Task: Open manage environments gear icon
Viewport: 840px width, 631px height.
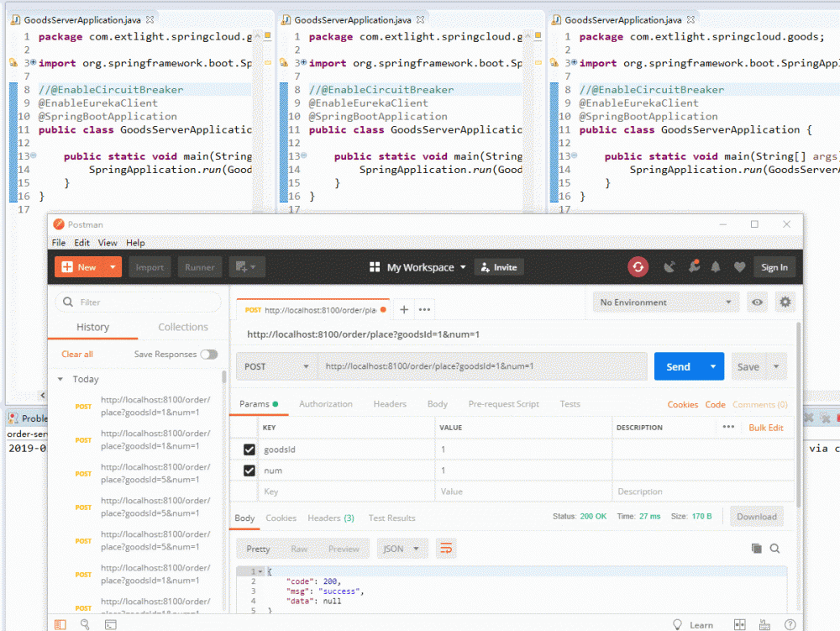Action: [785, 302]
